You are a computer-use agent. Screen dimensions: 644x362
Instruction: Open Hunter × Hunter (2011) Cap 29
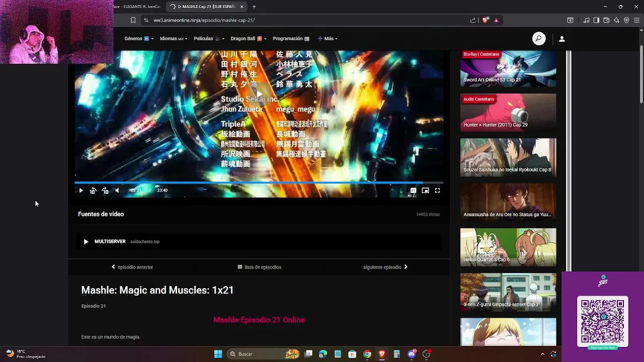point(508,113)
